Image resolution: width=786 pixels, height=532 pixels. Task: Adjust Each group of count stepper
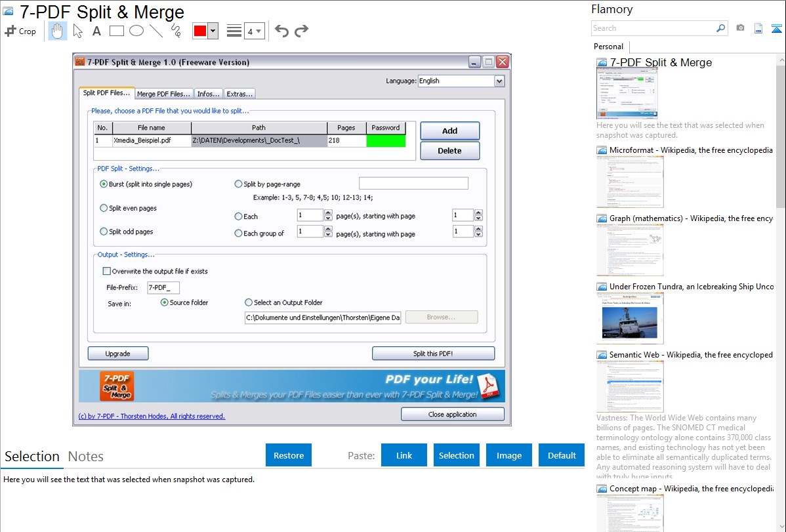pyautogui.click(x=328, y=232)
